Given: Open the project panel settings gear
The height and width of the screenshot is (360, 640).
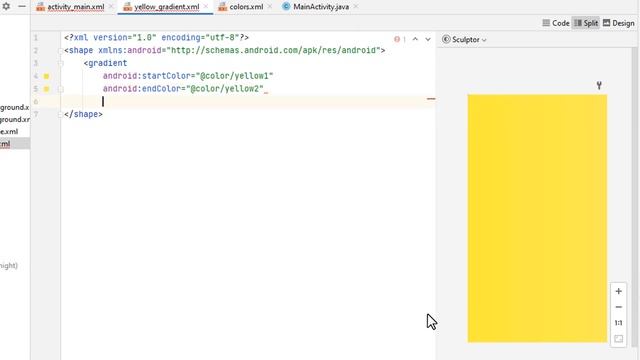Looking at the screenshot, I should click(x=6, y=7).
